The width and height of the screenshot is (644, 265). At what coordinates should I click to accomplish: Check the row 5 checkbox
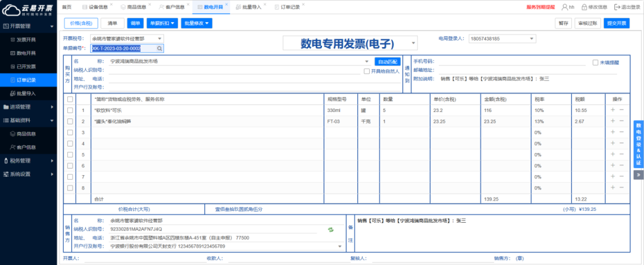[70, 155]
